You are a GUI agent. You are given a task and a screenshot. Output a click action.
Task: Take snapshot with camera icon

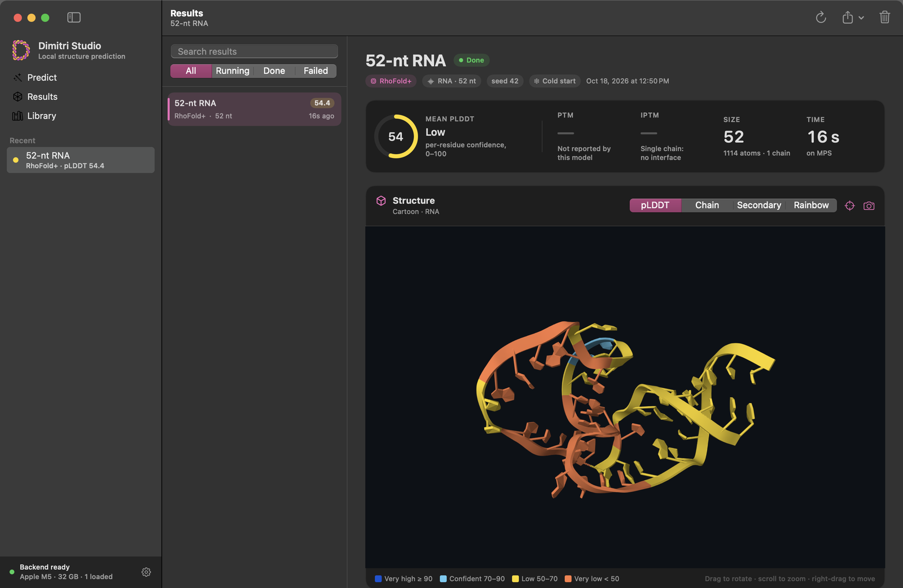(869, 206)
